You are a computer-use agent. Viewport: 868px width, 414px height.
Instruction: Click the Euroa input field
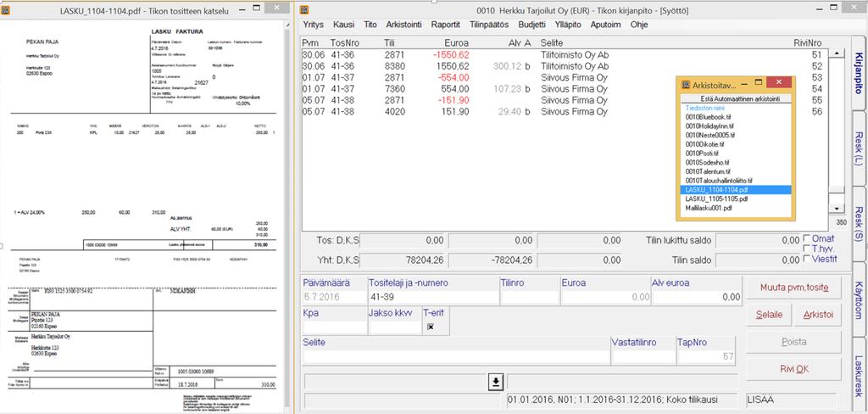tap(605, 297)
